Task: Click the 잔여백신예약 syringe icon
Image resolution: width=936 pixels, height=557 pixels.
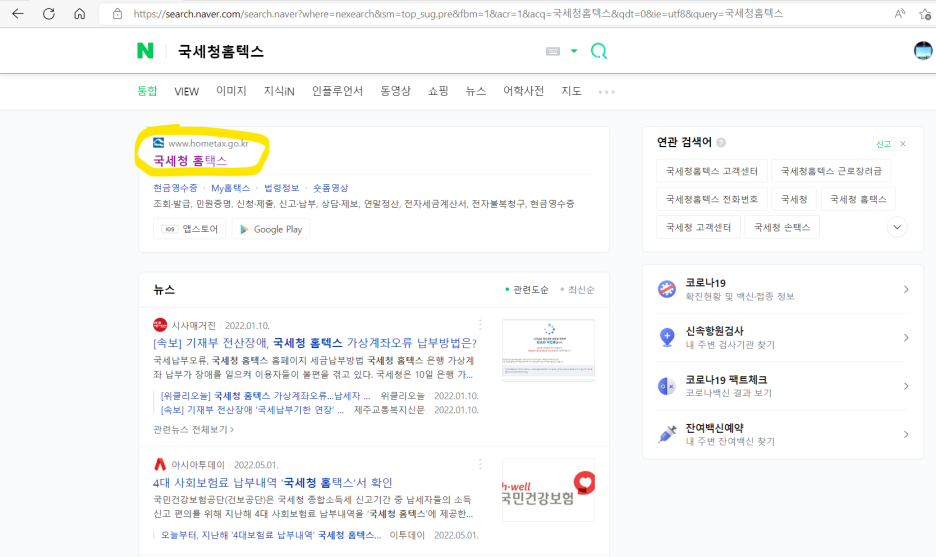Action: [x=667, y=434]
